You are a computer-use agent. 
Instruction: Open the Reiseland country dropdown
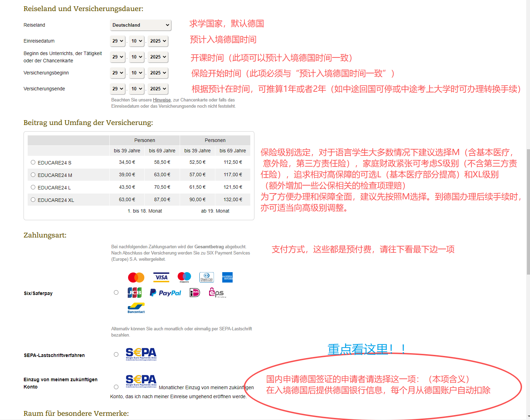tap(141, 25)
